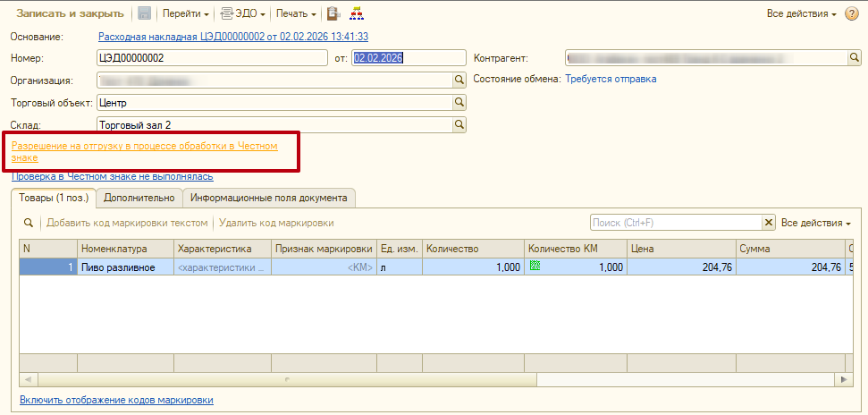This screenshot has height=415, width=868.
Task: Expand the top-right Все действия menu
Action: coord(801,13)
